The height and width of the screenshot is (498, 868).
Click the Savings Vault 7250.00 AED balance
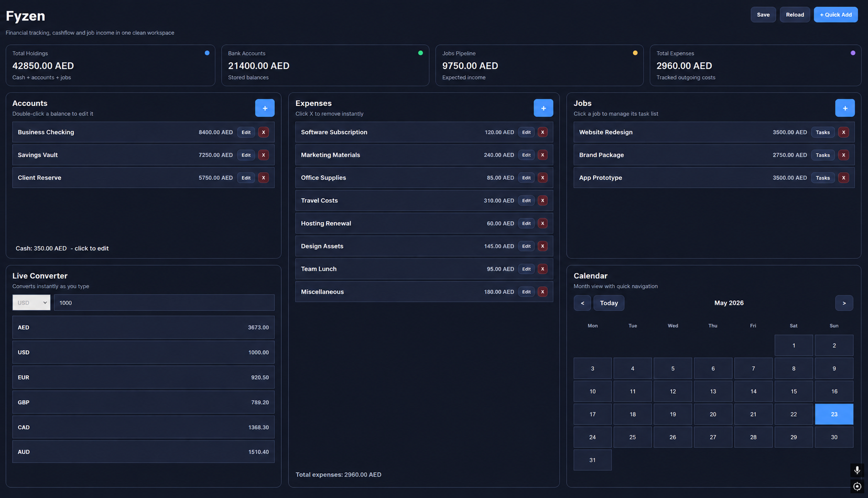coord(215,155)
